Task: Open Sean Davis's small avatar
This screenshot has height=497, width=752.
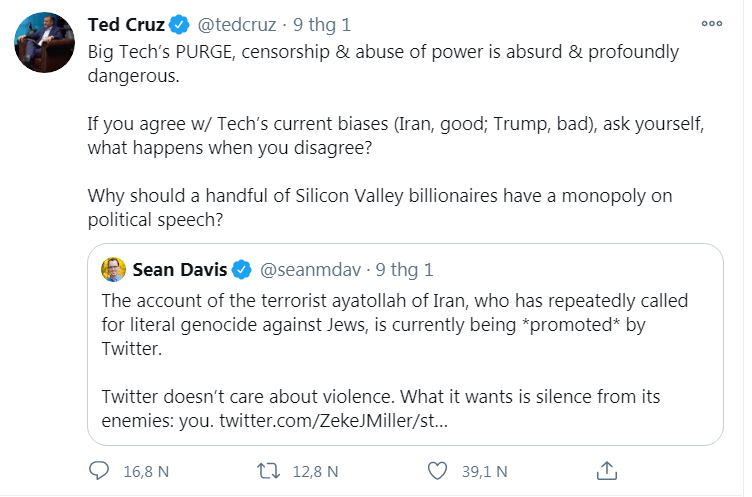Action: [113, 270]
